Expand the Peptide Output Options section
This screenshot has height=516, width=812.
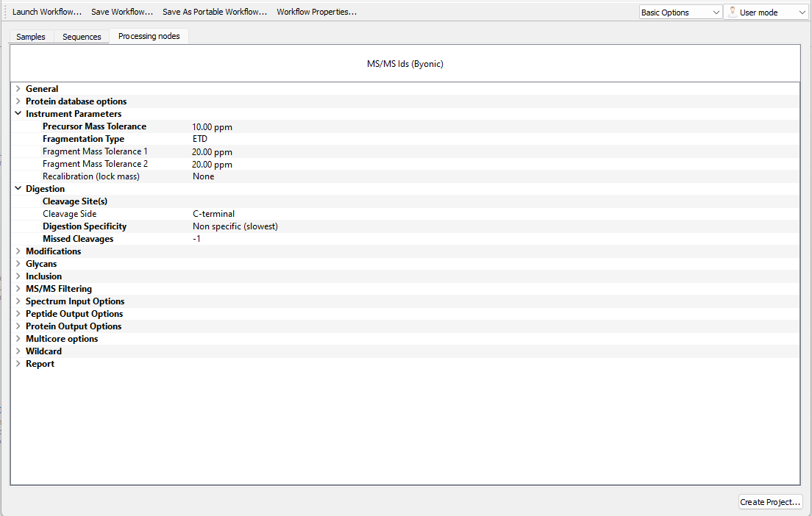click(18, 314)
